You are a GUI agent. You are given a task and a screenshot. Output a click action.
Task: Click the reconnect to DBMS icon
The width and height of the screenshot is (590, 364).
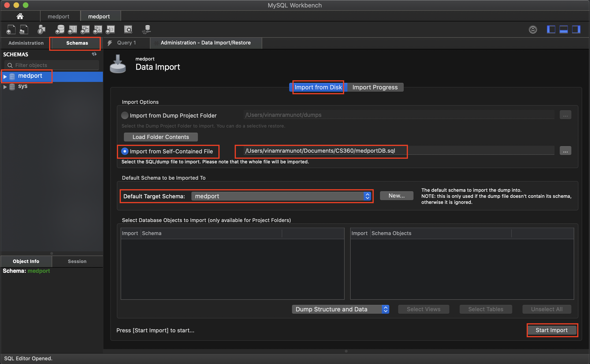tap(146, 30)
